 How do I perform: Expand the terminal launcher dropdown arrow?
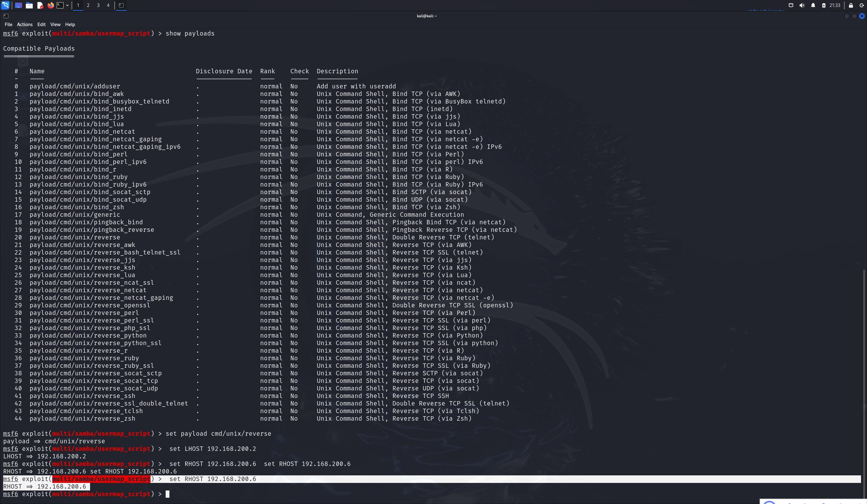pos(67,5)
